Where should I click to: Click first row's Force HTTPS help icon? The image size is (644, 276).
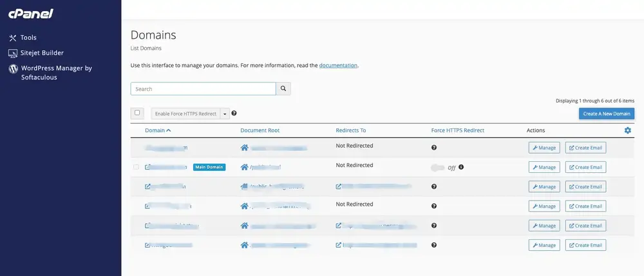tap(434, 148)
